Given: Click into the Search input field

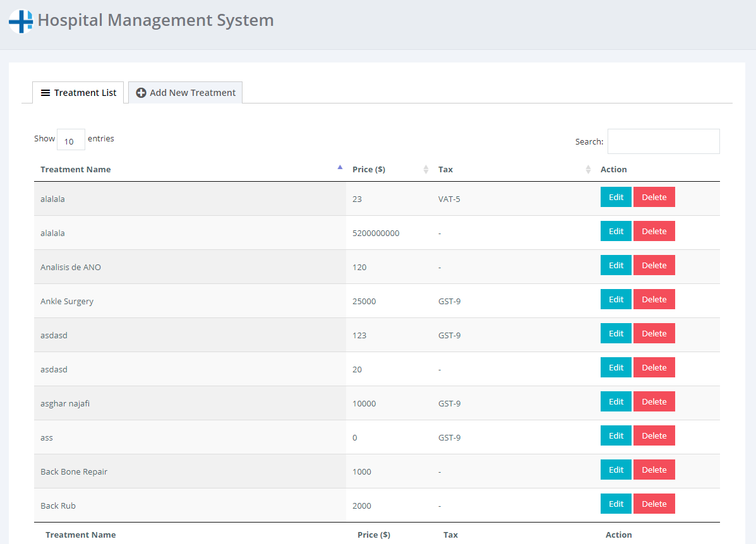Looking at the screenshot, I should click(x=663, y=141).
